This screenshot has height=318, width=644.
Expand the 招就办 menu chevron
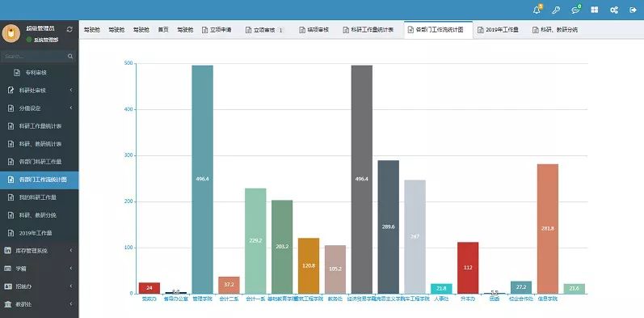click(x=70, y=286)
